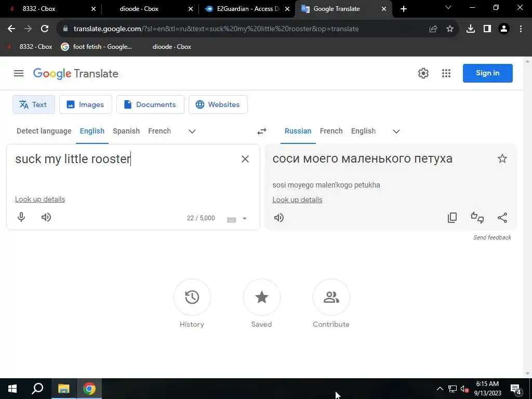
Task: Select English as target language
Action: pyautogui.click(x=363, y=131)
